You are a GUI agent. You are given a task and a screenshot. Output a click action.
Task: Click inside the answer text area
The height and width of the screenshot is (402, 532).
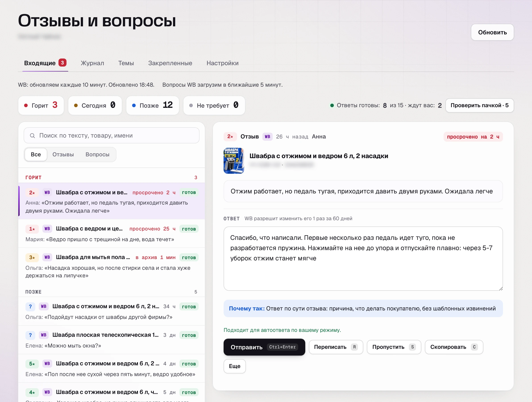click(x=363, y=259)
